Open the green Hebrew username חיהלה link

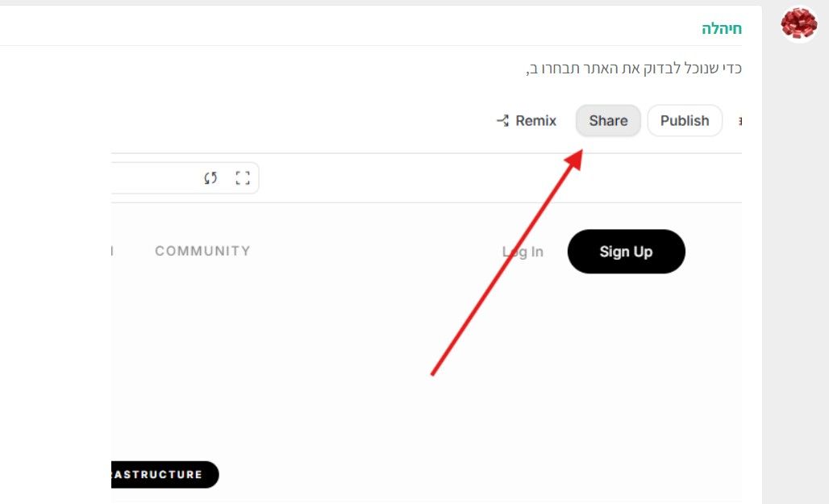(x=722, y=28)
